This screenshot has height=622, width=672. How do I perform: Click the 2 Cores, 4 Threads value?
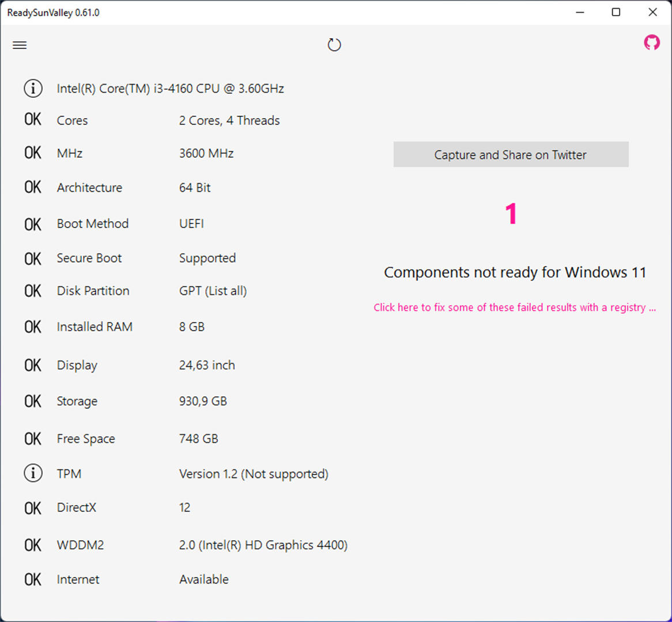pos(229,120)
